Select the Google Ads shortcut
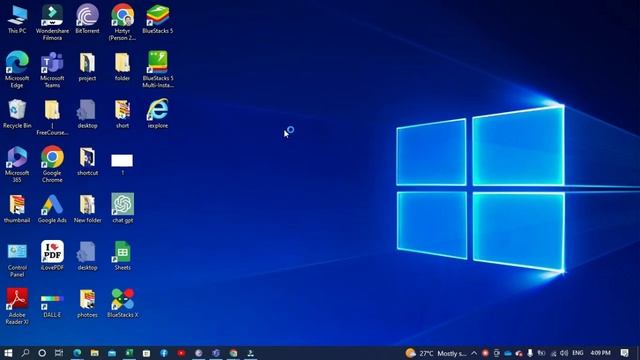Viewport: 640px width, 360px height. point(52,209)
